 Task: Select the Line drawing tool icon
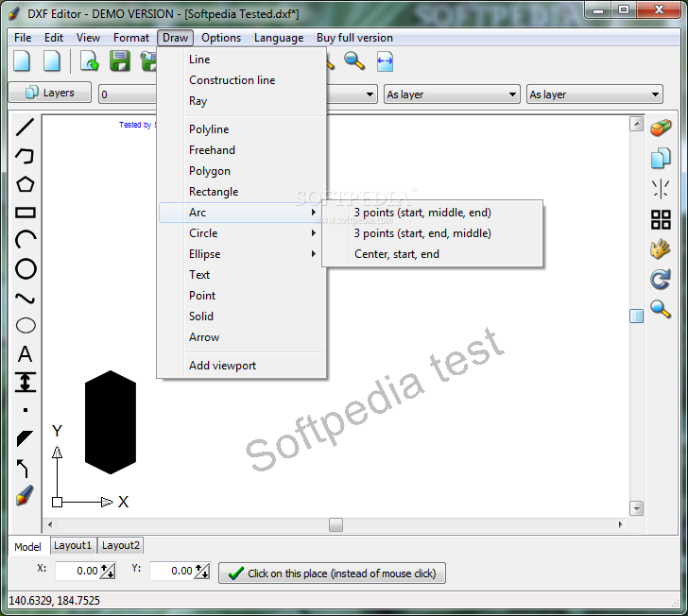tap(25, 128)
